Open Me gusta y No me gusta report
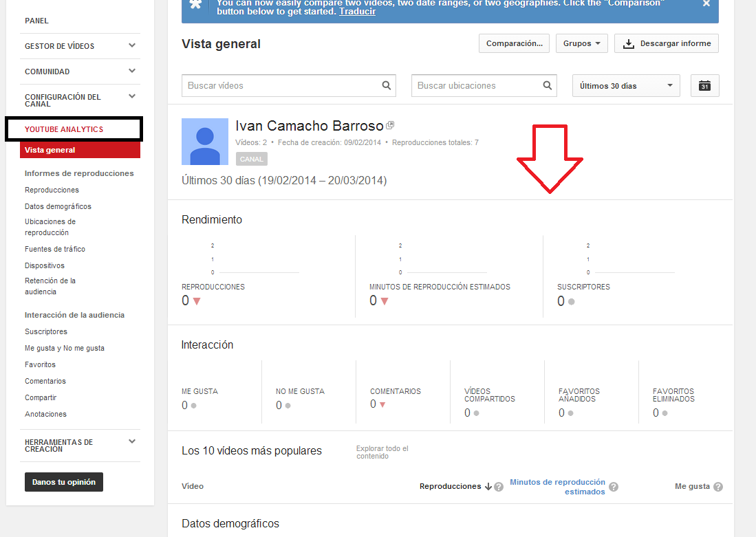The height and width of the screenshot is (537, 756). (65, 348)
